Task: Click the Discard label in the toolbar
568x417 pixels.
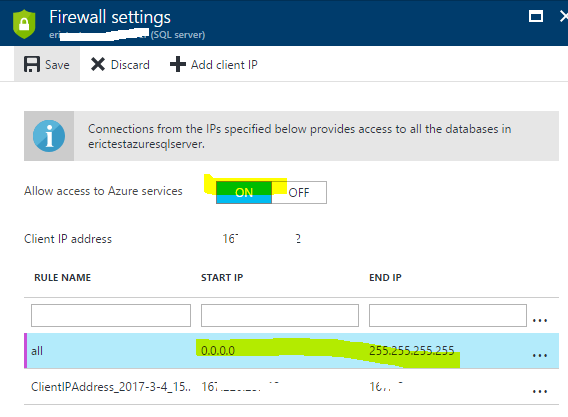Action: pyautogui.click(x=130, y=65)
